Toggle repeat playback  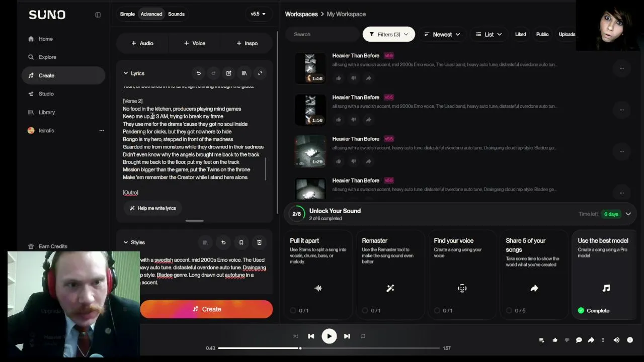363,336
